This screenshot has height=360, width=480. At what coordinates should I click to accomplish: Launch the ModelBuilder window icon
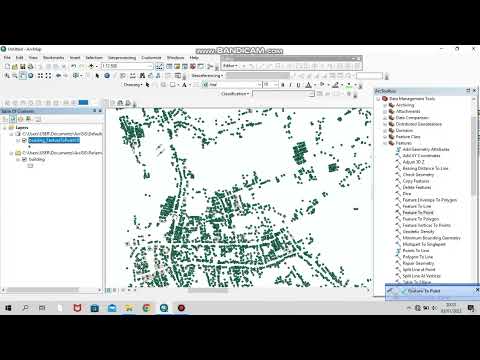[x=210, y=66]
